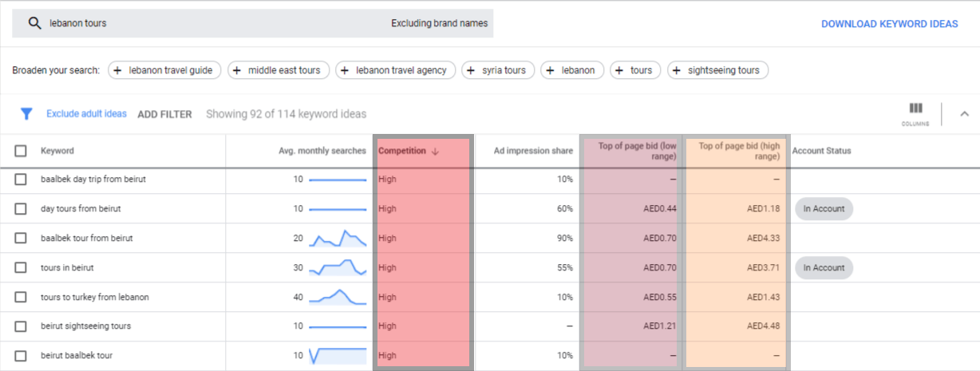The height and width of the screenshot is (371, 980).
Task: Click trend chart for 'baalbek tour from beirut'
Action: [x=338, y=238]
